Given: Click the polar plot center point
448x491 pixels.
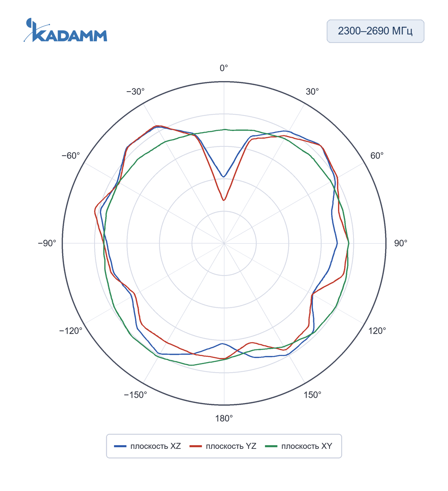Looking at the screenshot, I should coord(224,243).
